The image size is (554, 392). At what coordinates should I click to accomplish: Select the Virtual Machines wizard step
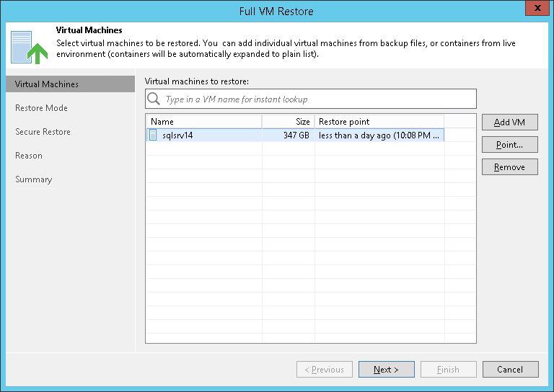coord(47,84)
